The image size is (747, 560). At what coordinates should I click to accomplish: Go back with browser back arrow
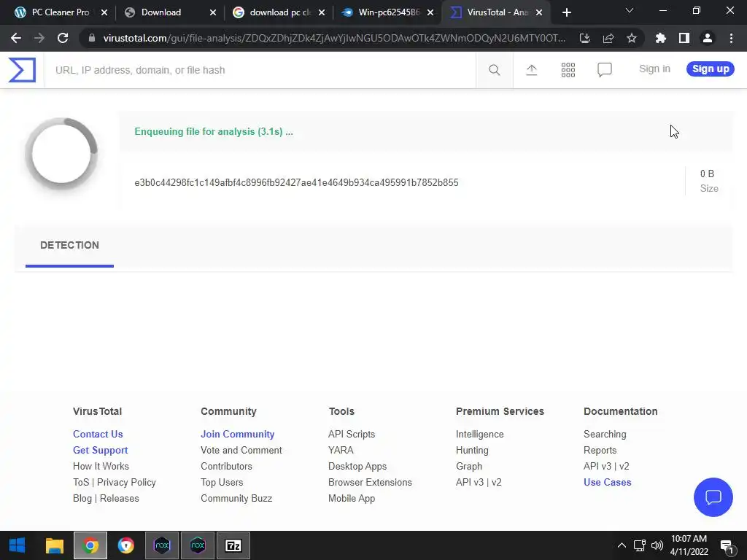(x=16, y=38)
